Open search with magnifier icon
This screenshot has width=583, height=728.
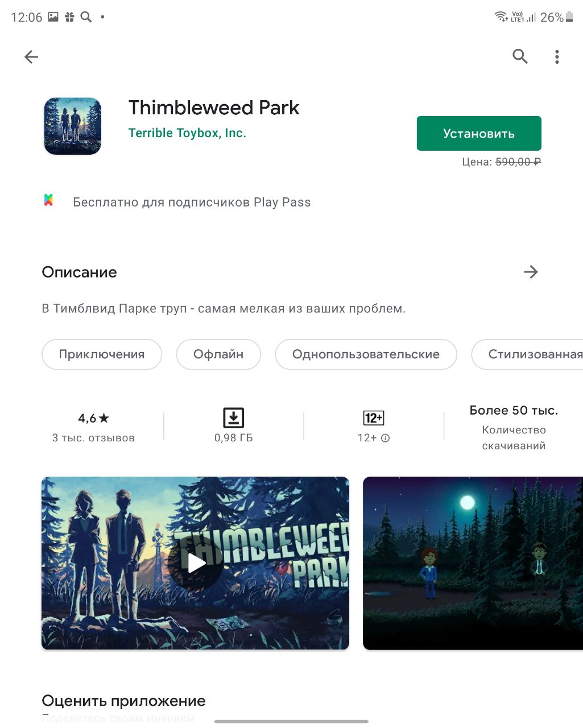(x=520, y=56)
